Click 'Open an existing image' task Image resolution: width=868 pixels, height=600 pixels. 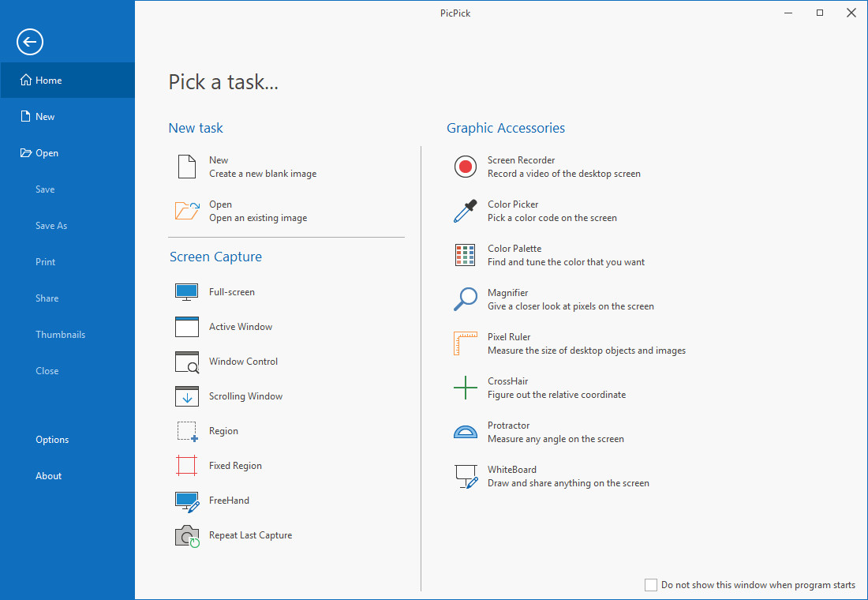pos(258,218)
